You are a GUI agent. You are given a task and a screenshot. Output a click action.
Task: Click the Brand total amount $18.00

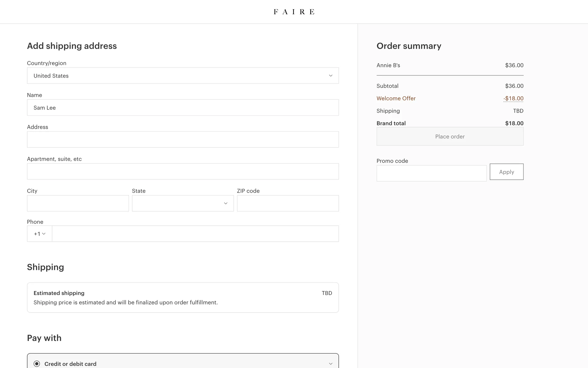pos(514,123)
